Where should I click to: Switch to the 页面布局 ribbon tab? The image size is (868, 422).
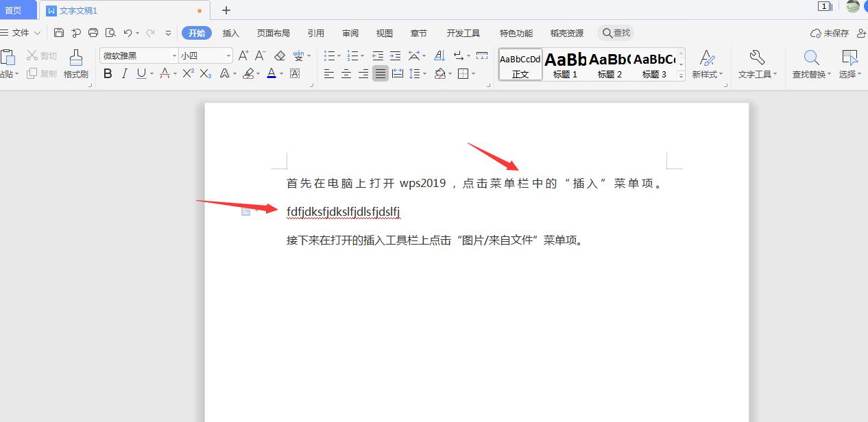(x=274, y=33)
